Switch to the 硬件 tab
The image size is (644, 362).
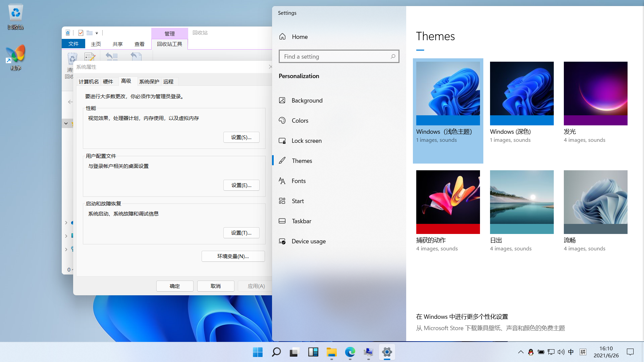[108, 81]
